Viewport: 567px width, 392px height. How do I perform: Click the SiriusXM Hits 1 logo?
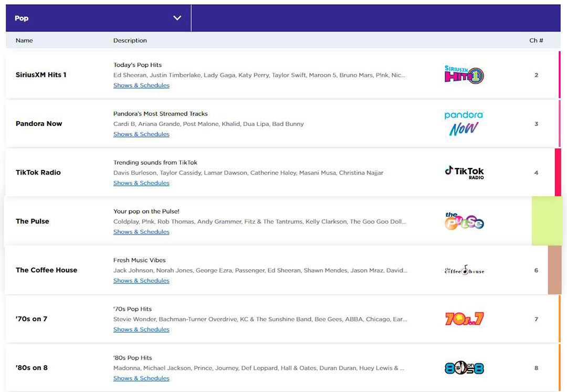pyautogui.click(x=464, y=75)
